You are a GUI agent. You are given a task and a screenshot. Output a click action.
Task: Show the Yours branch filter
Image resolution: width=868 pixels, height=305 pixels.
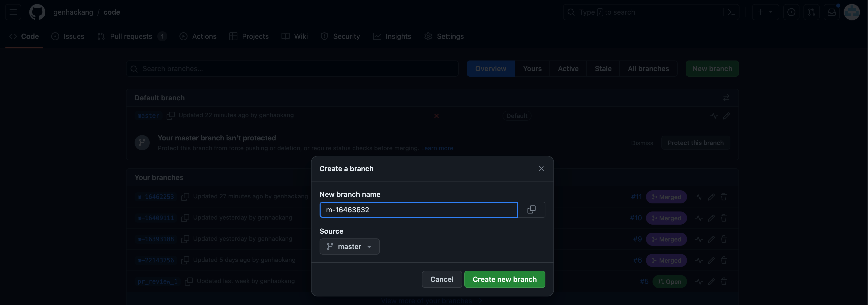tap(532, 69)
